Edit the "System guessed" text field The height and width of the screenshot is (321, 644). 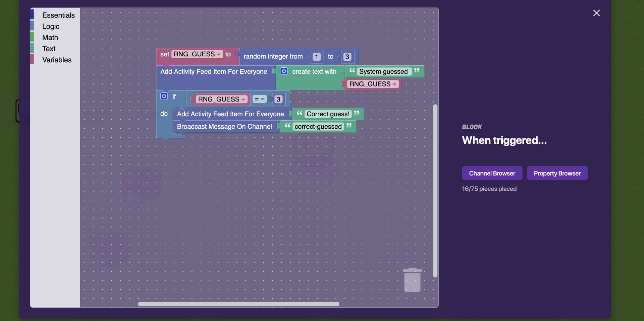383,71
